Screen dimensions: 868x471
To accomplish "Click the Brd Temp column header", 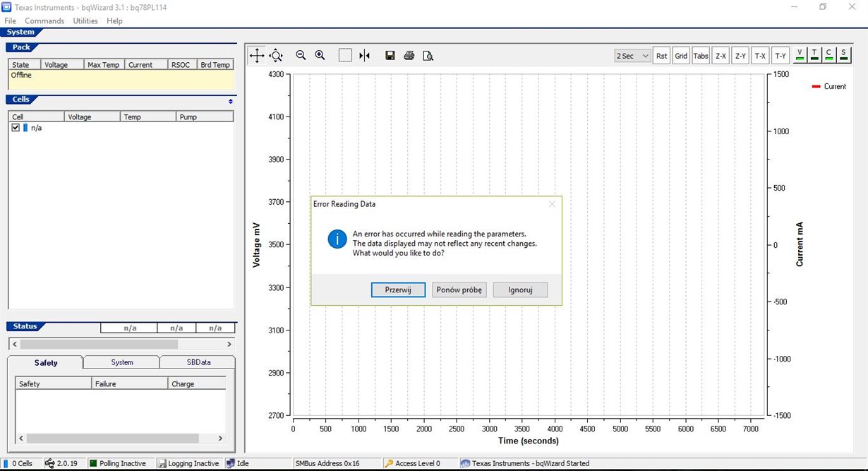I will coord(215,64).
